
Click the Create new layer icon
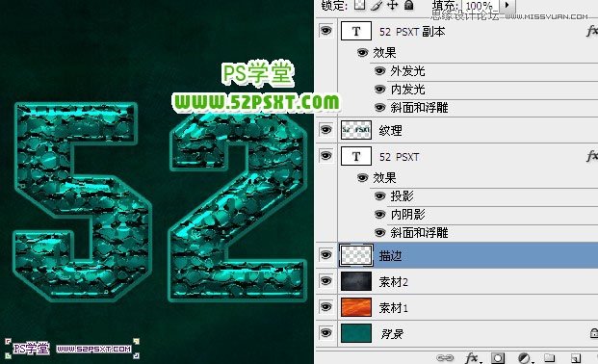(x=576, y=358)
